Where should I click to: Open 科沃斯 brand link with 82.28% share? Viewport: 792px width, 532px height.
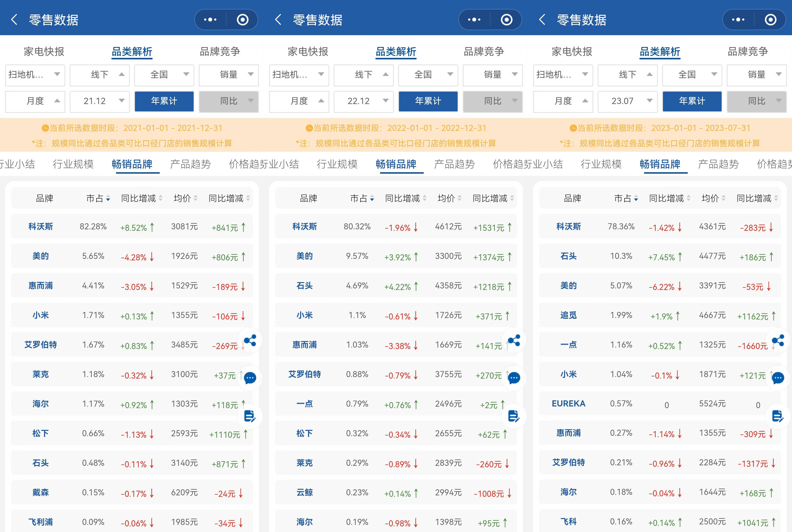40,227
